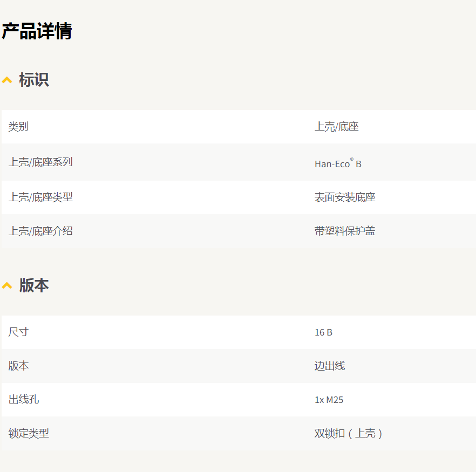Select the 16 B size value
The image size is (476, 472).
pos(324,332)
